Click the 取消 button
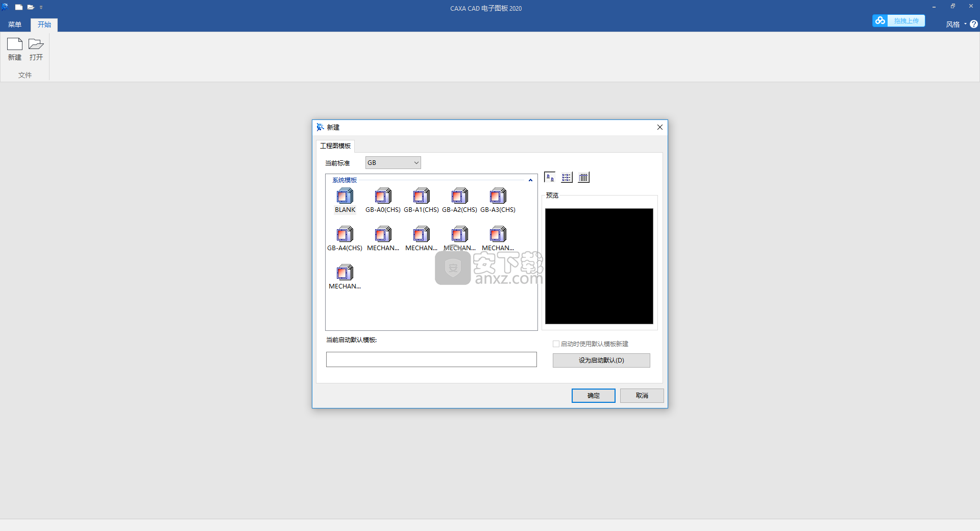 pos(642,396)
